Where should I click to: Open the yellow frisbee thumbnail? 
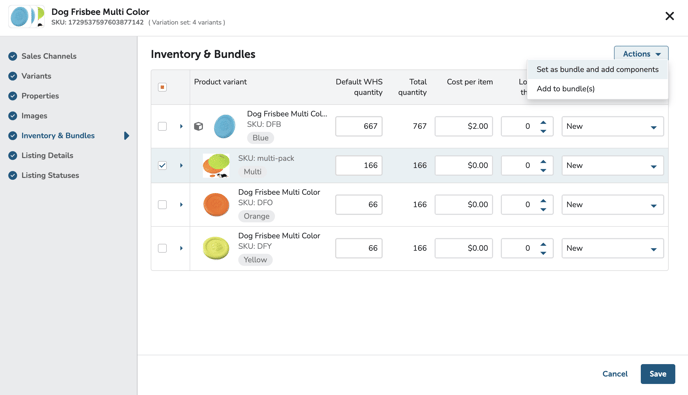[216, 248]
